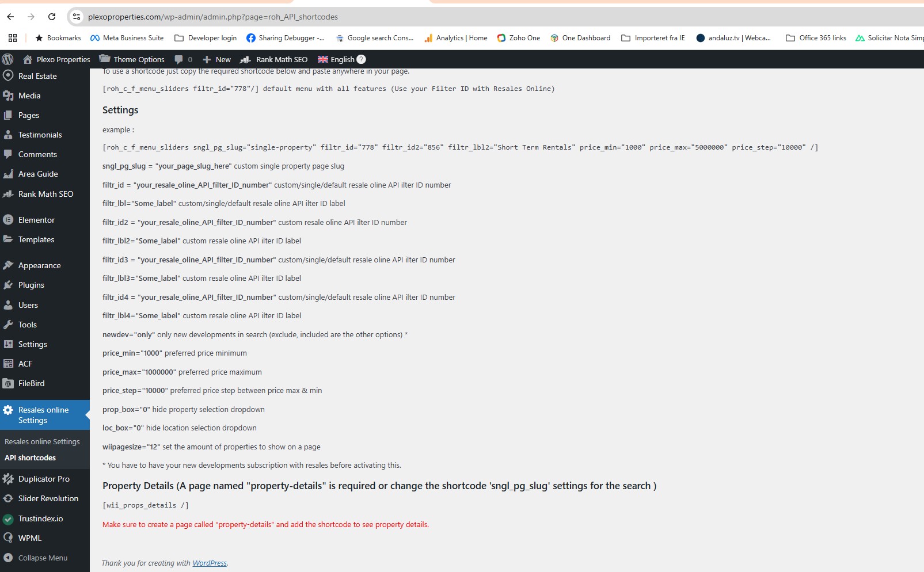924x572 pixels.
Task: Open Sharing Debugger bookmark
Action: click(286, 38)
